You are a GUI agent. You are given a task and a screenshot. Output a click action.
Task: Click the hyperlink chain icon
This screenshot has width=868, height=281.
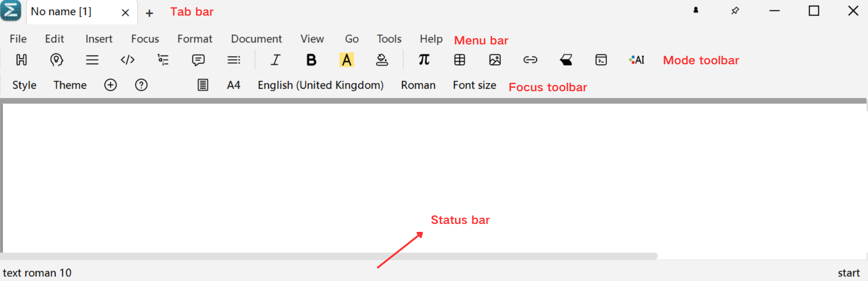pyautogui.click(x=530, y=60)
